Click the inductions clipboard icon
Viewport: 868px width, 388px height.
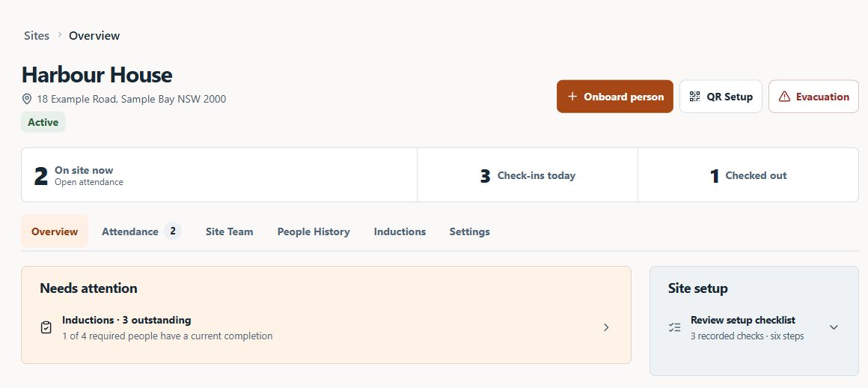coord(46,327)
